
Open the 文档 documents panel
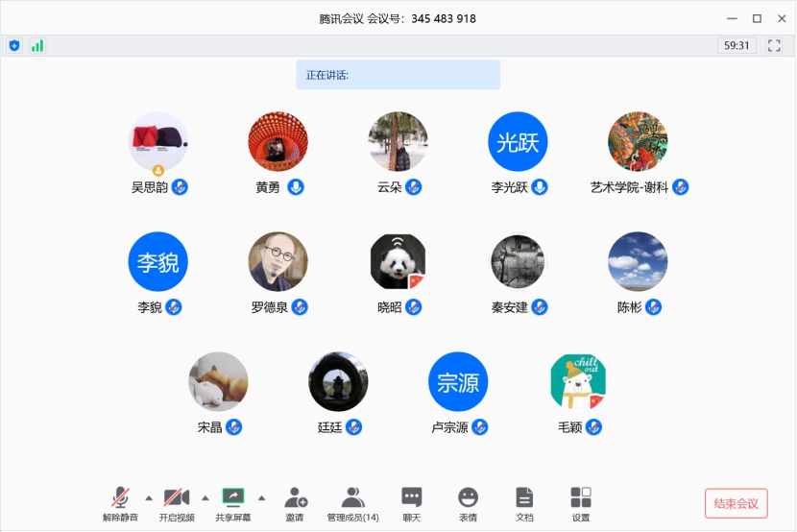point(524,503)
